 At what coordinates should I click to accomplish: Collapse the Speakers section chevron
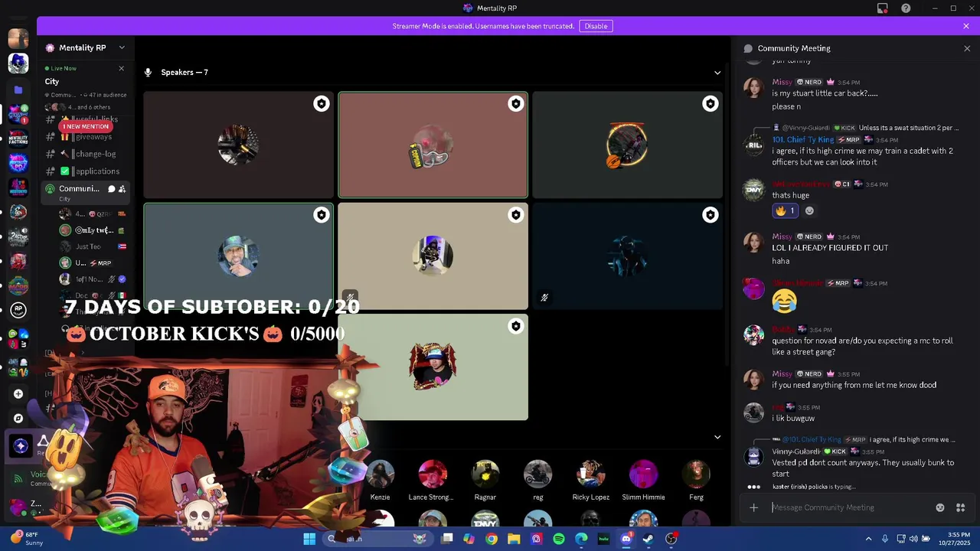[717, 73]
